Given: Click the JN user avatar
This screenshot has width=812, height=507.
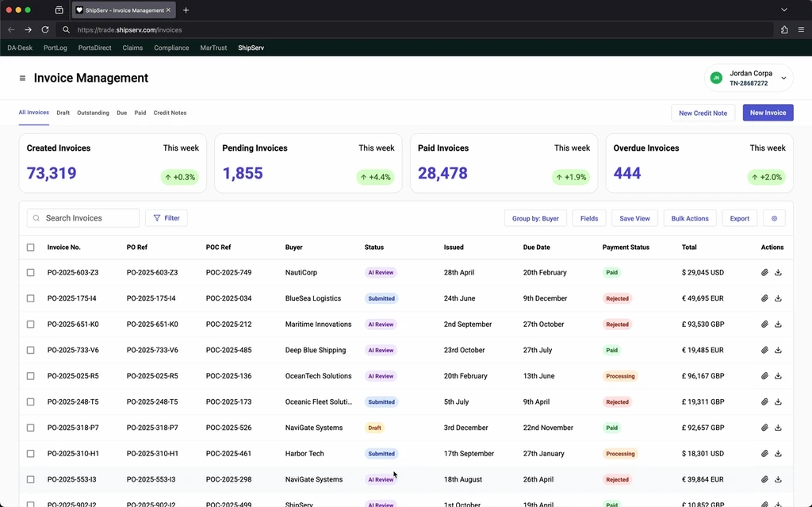Looking at the screenshot, I should (x=716, y=78).
